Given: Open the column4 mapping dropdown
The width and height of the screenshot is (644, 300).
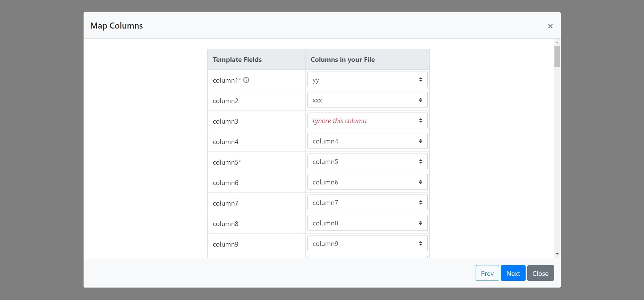Looking at the screenshot, I should tap(367, 141).
